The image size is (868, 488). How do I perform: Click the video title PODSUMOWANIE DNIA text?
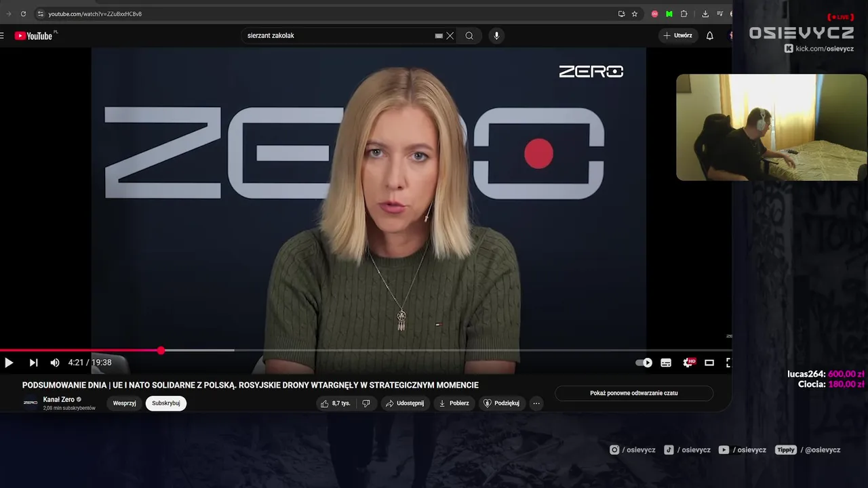click(x=250, y=385)
